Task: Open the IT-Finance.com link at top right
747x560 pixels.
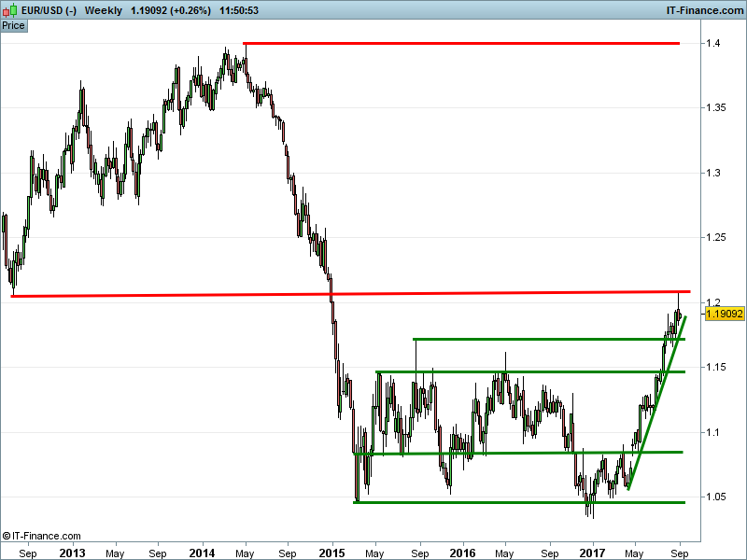Action: tap(705, 10)
